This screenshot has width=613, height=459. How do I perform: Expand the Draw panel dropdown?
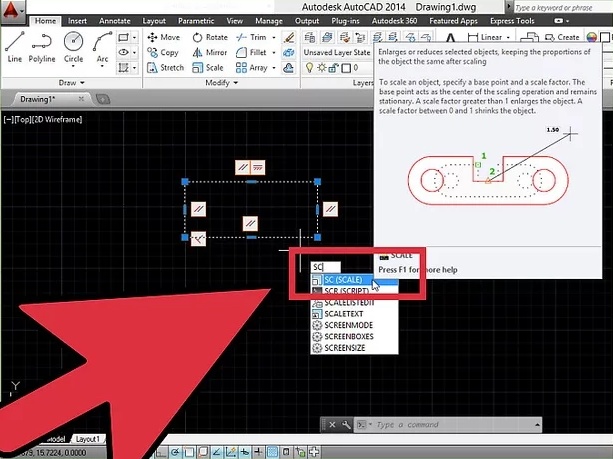(x=72, y=83)
